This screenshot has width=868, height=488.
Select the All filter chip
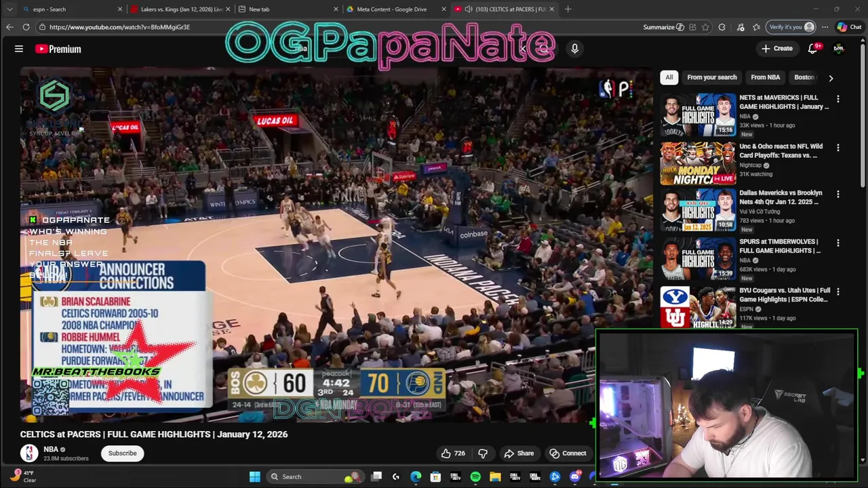[x=669, y=77]
